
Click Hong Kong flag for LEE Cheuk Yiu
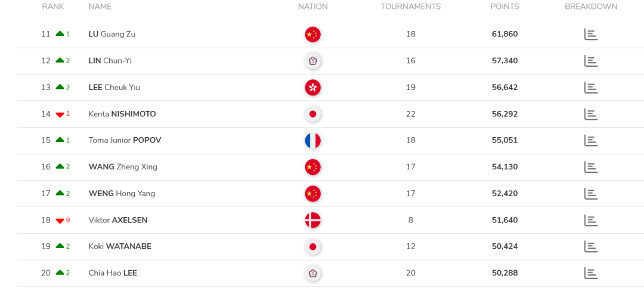tap(312, 88)
